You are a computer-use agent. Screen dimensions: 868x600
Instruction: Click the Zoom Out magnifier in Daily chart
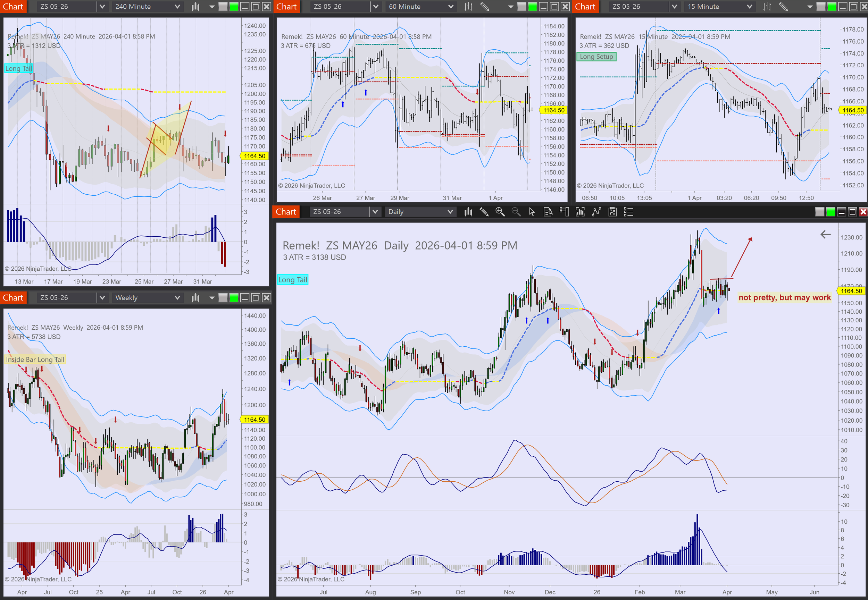pos(516,212)
